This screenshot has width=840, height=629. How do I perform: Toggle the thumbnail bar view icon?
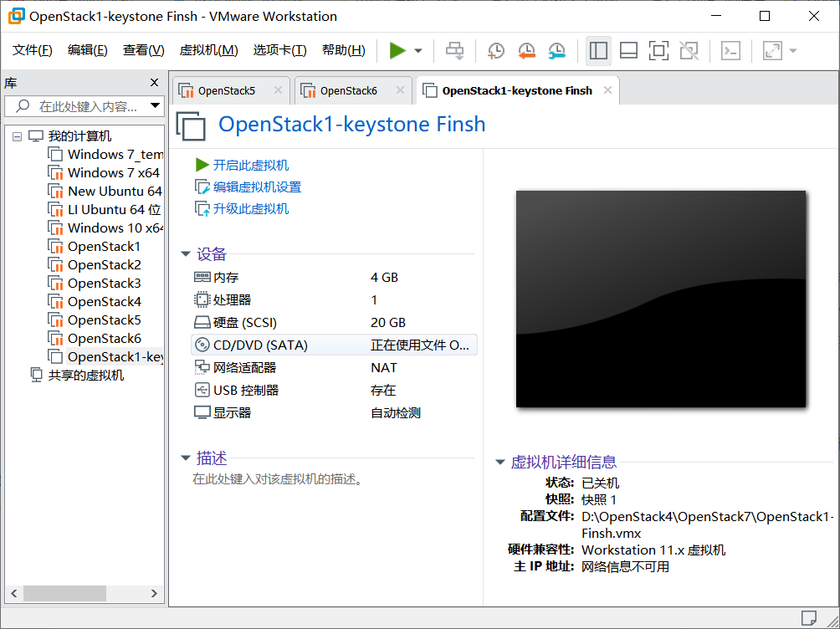click(628, 51)
